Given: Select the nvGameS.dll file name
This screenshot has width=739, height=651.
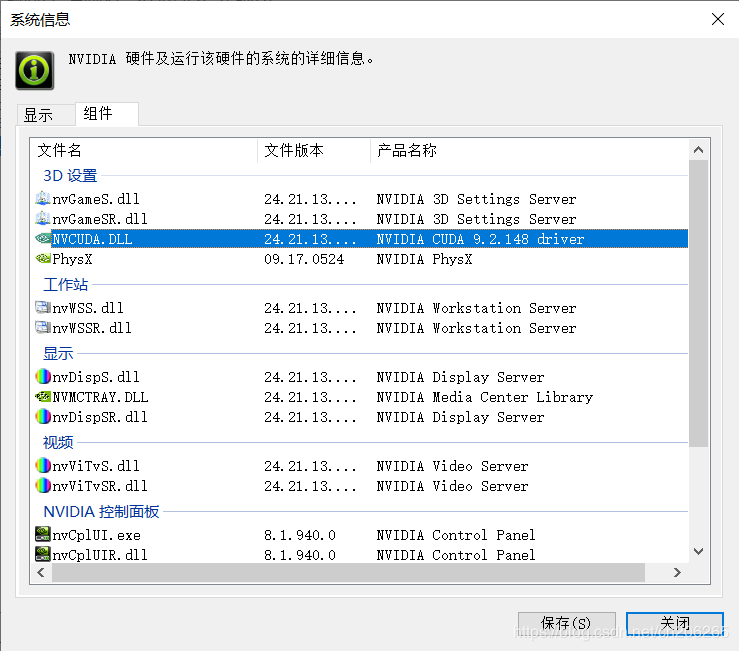Looking at the screenshot, I should coord(96,199).
